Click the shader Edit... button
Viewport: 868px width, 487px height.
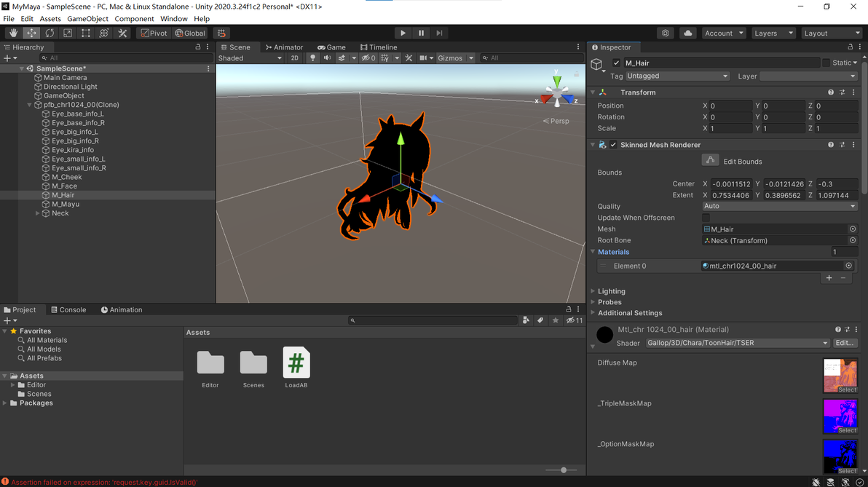click(x=844, y=343)
